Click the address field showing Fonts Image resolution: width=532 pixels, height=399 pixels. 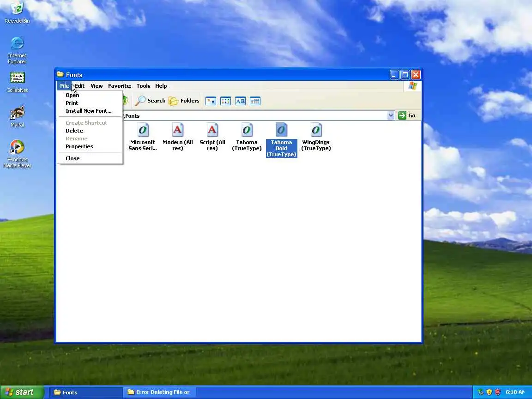coord(254,116)
